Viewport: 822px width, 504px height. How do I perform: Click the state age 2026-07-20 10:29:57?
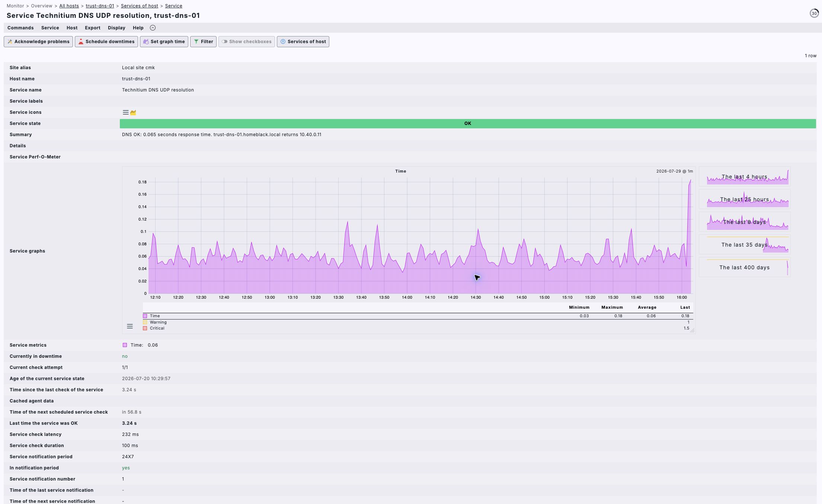[146, 379]
